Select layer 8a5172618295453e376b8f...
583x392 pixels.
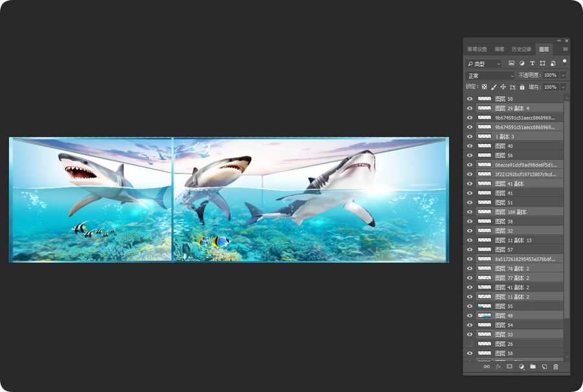pyautogui.click(x=520, y=259)
